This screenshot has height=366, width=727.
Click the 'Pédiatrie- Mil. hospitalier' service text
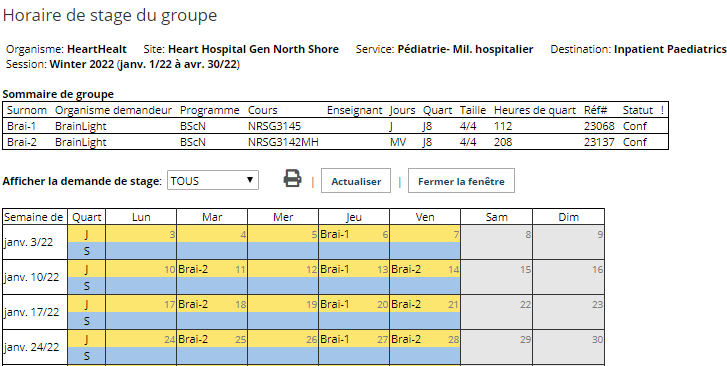466,49
